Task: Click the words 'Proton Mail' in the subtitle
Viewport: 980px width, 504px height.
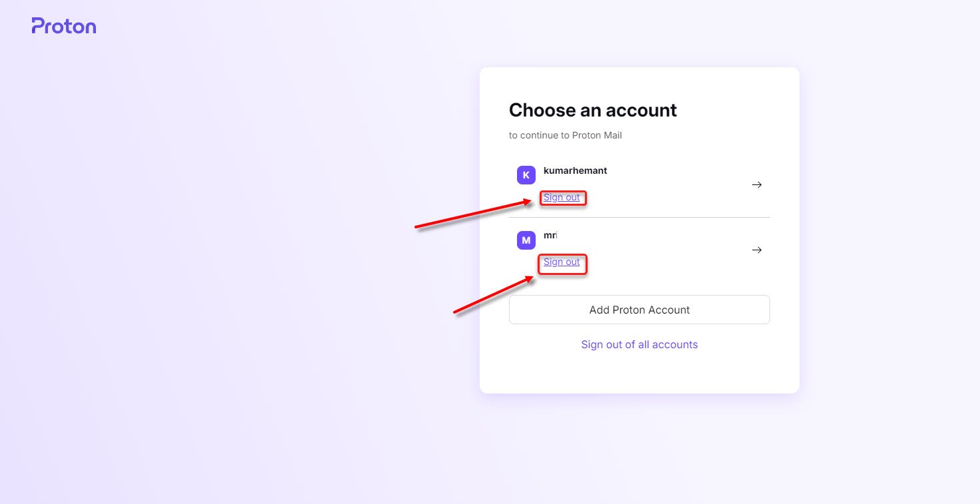Action: pyautogui.click(x=597, y=135)
